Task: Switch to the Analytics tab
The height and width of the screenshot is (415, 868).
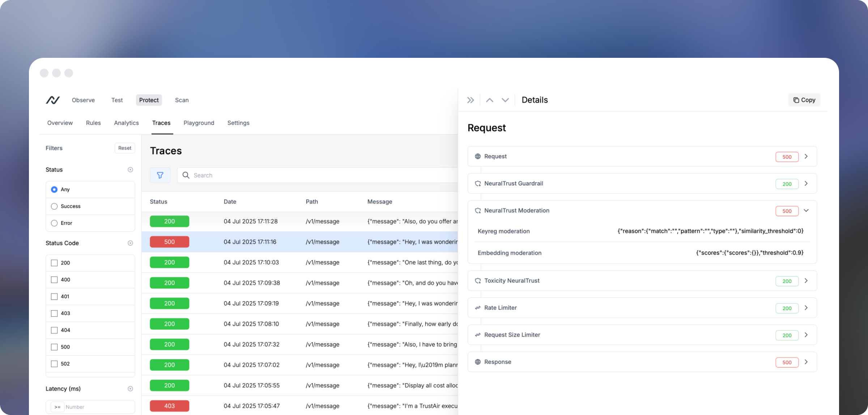Action: (127, 123)
